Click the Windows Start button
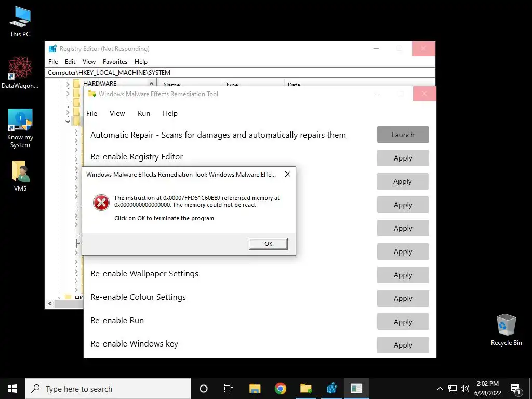The height and width of the screenshot is (399, 532). 12,389
